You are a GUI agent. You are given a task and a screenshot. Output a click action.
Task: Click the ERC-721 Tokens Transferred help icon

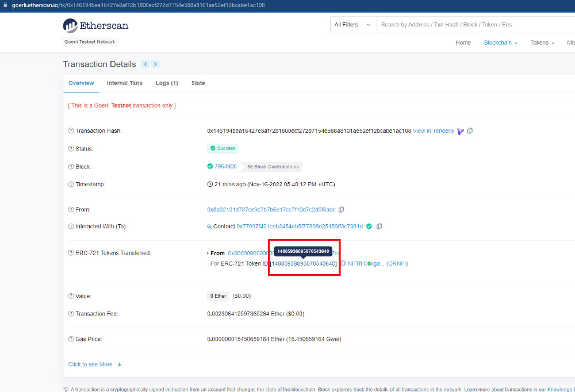71,253
